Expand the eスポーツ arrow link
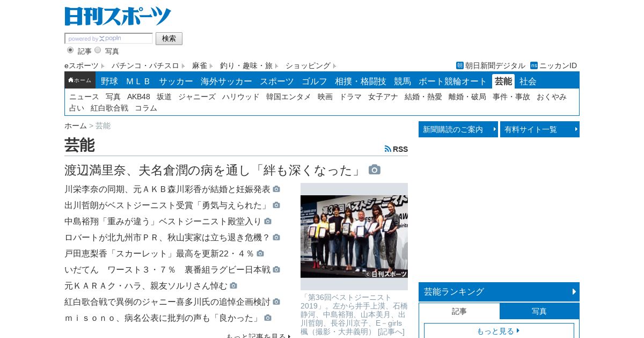The width and height of the screenshot is (644, 338). click(84, 65)
